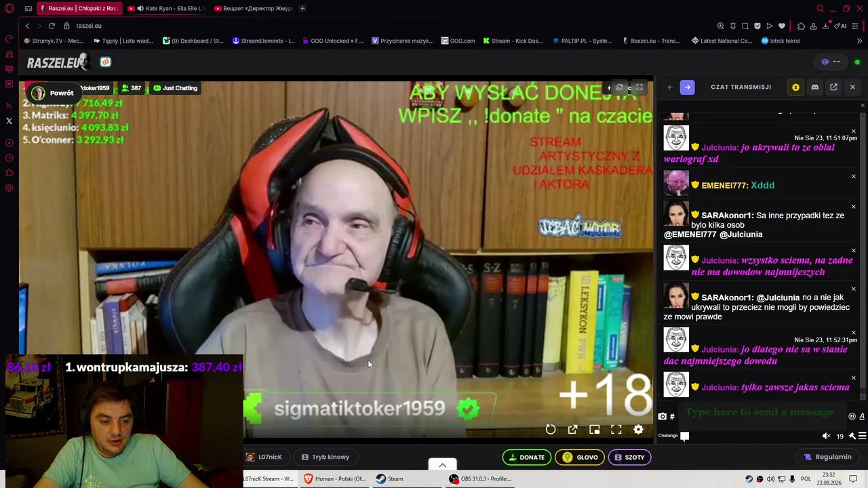Viewport: 868px width, 488px height.
Task: Click the RASZEI.EU site logo
Action: tap(58, 62)
